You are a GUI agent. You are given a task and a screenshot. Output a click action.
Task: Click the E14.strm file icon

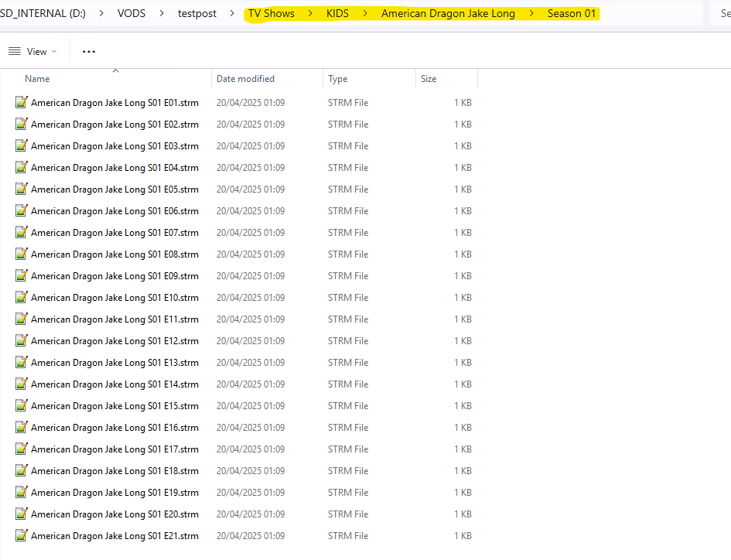pos(21,384)
